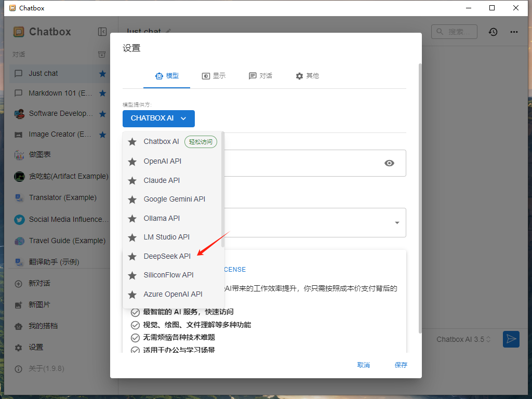Switch to the 其他 tab
This screenshot has height=399, width=532.
tap(307, 76)
